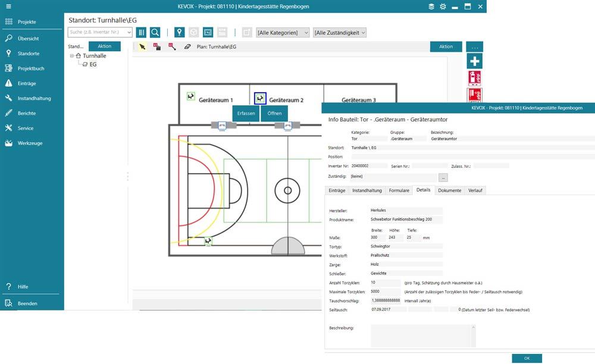Open Einträge in the sidebar
The image size is (595, 364).
pyautogui.click(x=27, y=83)
